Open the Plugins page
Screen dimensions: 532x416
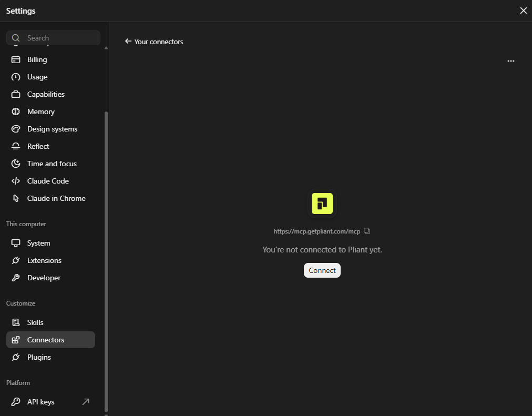[x=50, y=357]
